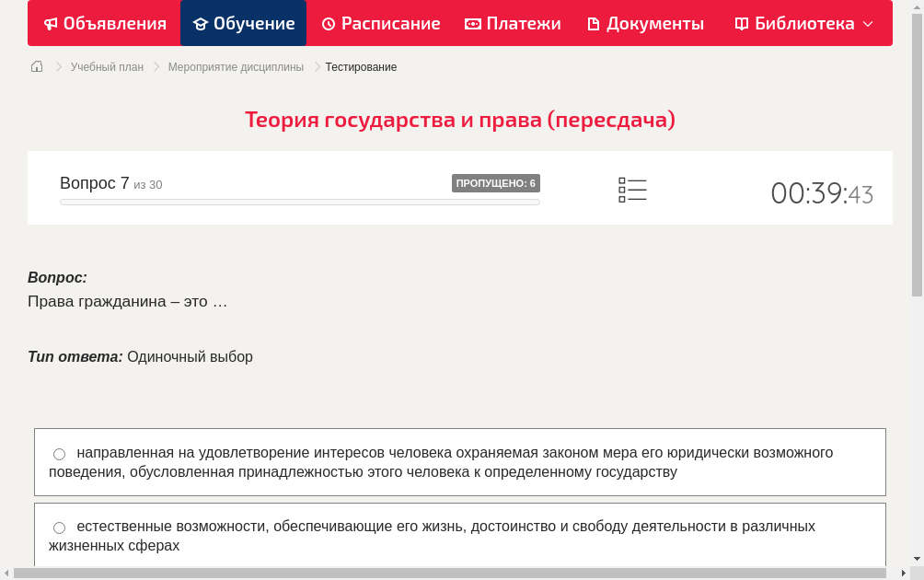Click the question progress bar
This screenshot has height=580, width=924.
299,202
